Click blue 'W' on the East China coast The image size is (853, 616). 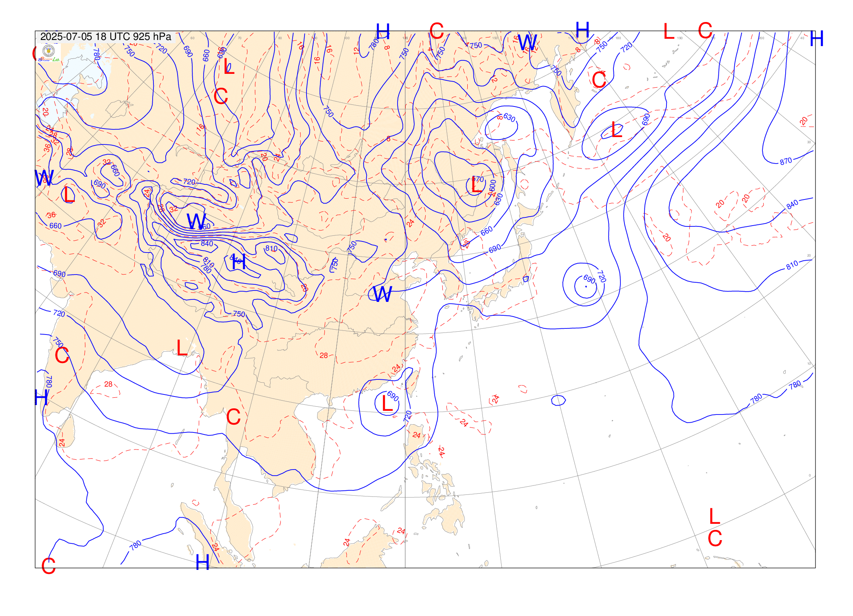point(382,294)
